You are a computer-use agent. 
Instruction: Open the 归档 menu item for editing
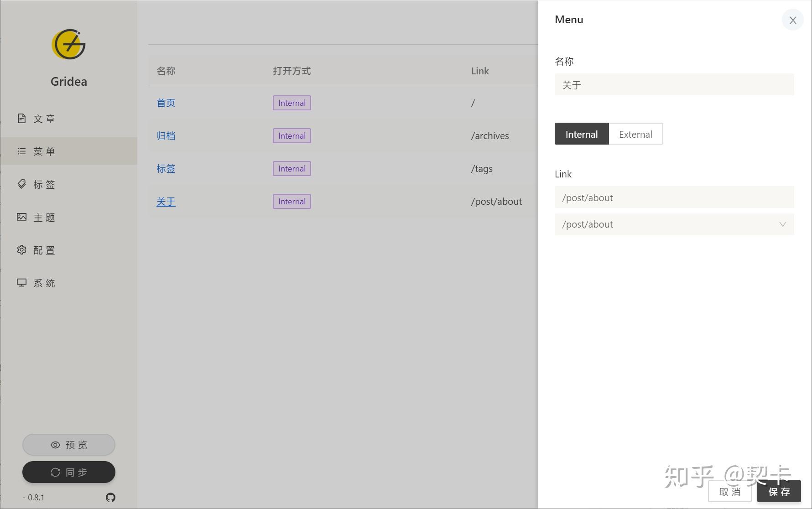point(166,135)
